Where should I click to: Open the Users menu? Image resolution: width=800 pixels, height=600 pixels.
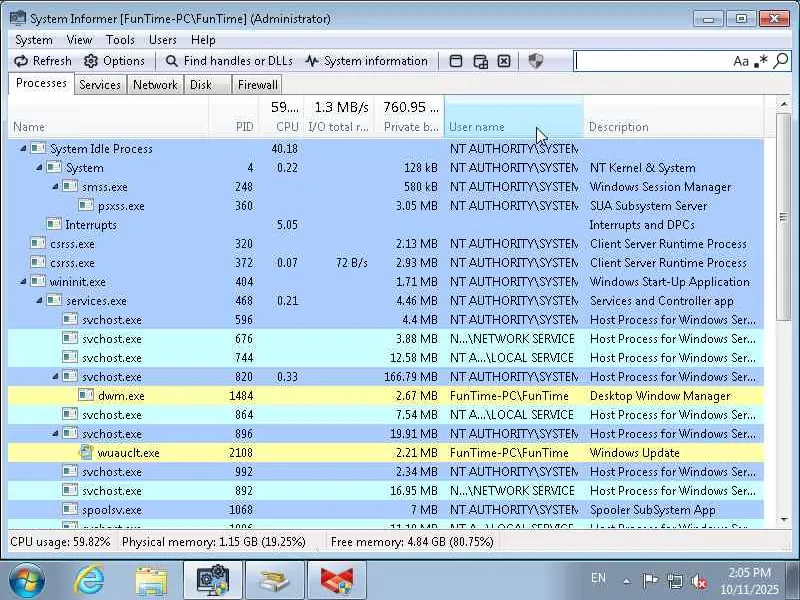pos(163,40)
